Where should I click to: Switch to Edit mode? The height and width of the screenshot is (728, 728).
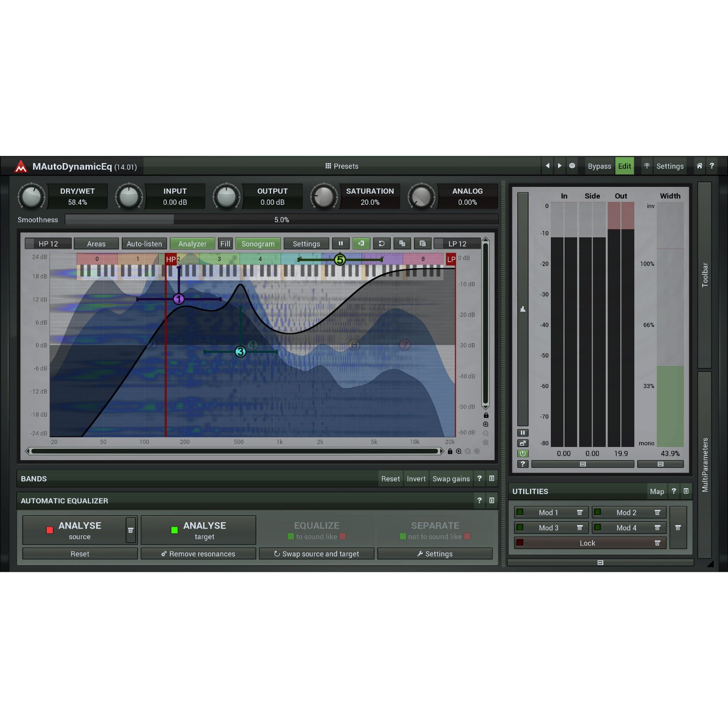pos(625,166)
